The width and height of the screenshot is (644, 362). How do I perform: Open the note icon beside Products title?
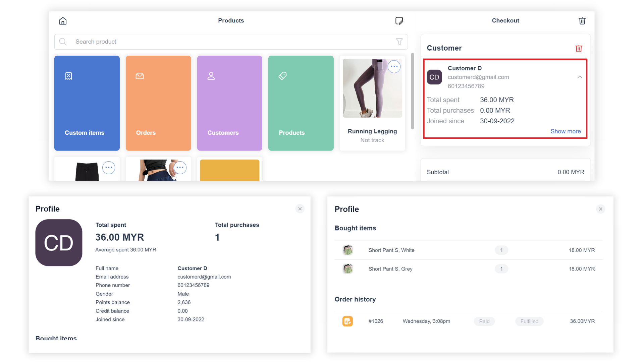[399, 21]
